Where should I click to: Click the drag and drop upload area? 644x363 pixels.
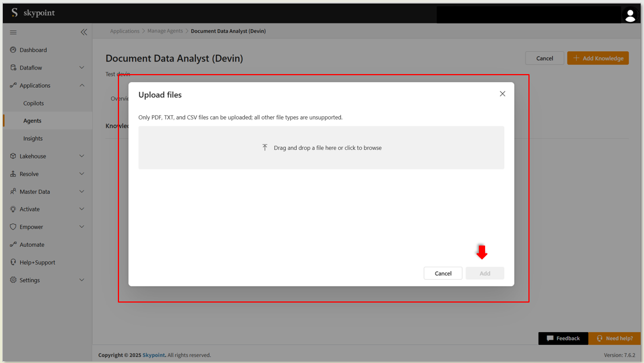point(321,148)
